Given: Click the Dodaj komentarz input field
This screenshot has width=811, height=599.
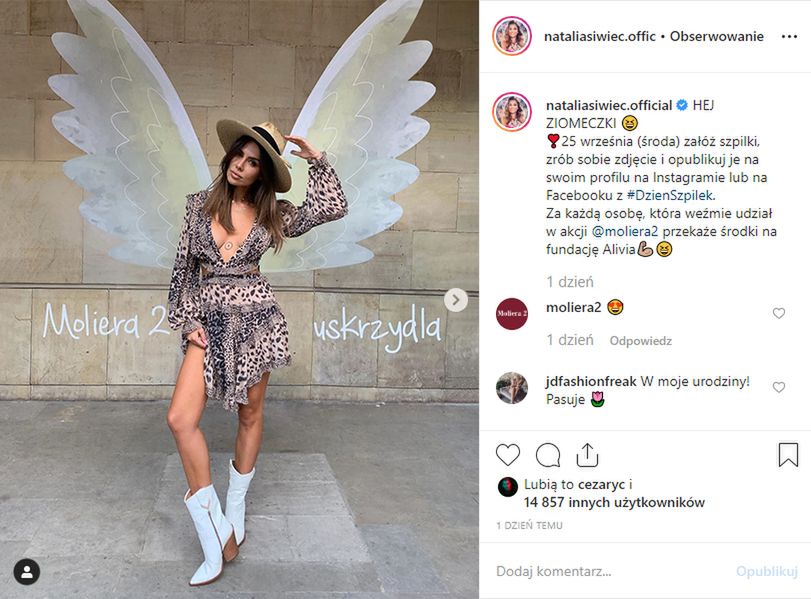Looking at the screenshot, I should (x=610, y=571).
